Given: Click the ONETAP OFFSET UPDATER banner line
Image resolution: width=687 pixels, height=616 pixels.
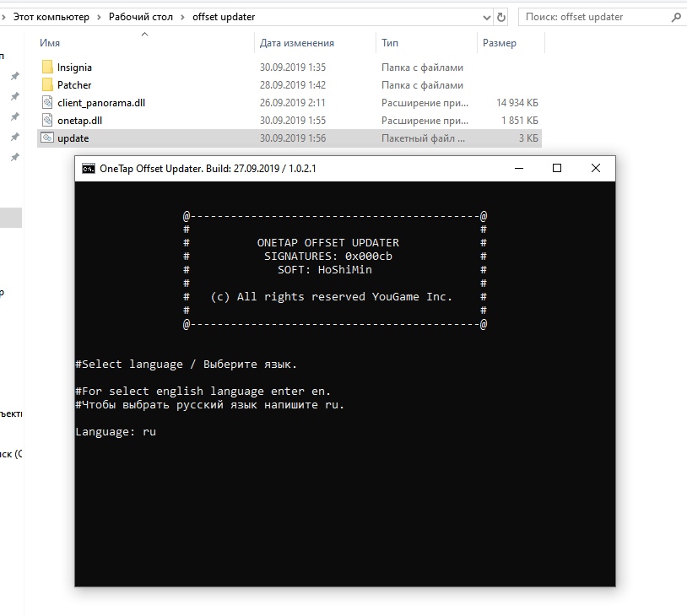Looking at the screenshot, I should (x=328, y=243).
